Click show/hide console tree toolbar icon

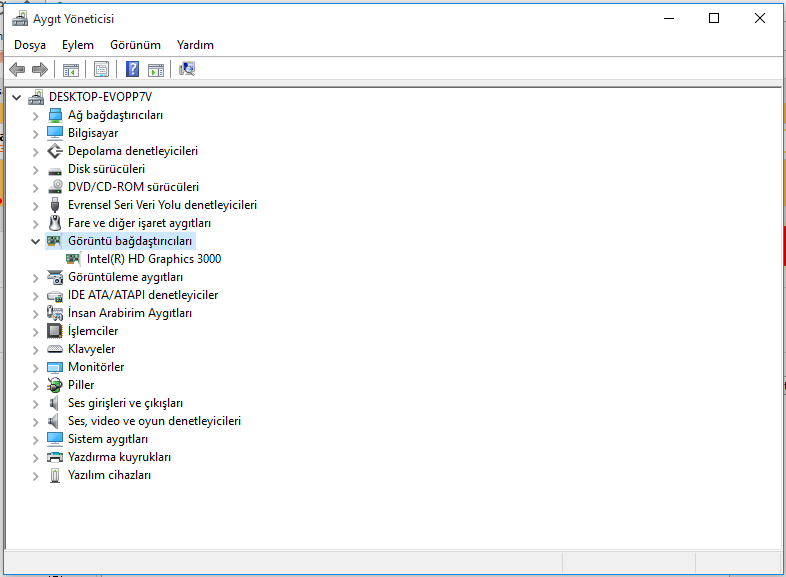point(71,69)
